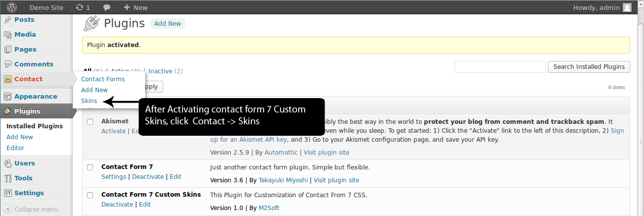Click the Appearance sidebar icon
Image resolution: width=644 pixels, height=216 pixels.
8,97
